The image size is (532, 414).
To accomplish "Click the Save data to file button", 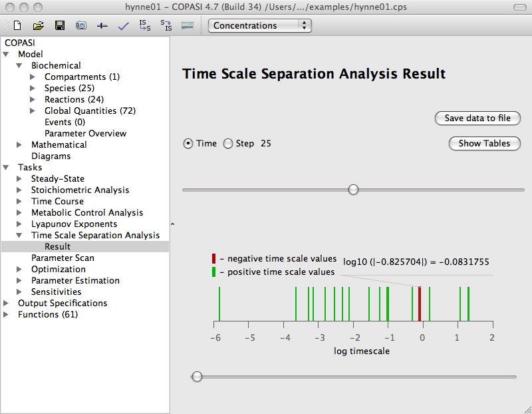I will (x=477, y=118).
